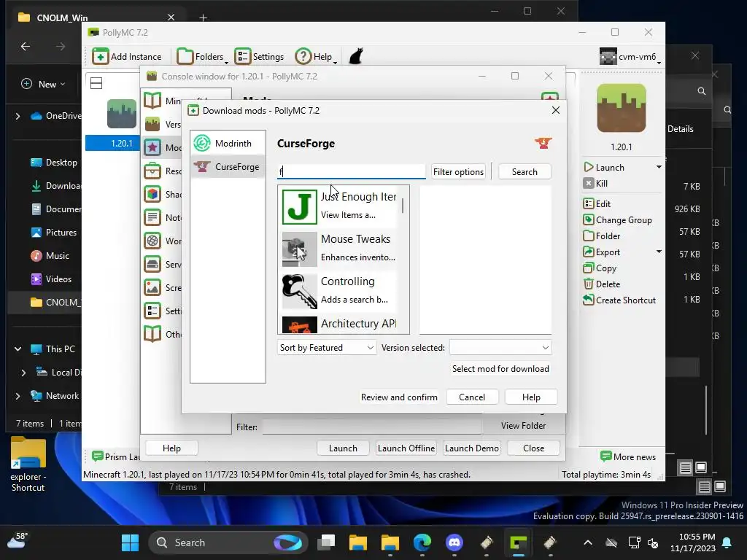Image resolution: width=747 pixels, height=560 pixels.
Task: Click the Search button in Download mods
Action: pyautogui.click(x=525, y=172)
